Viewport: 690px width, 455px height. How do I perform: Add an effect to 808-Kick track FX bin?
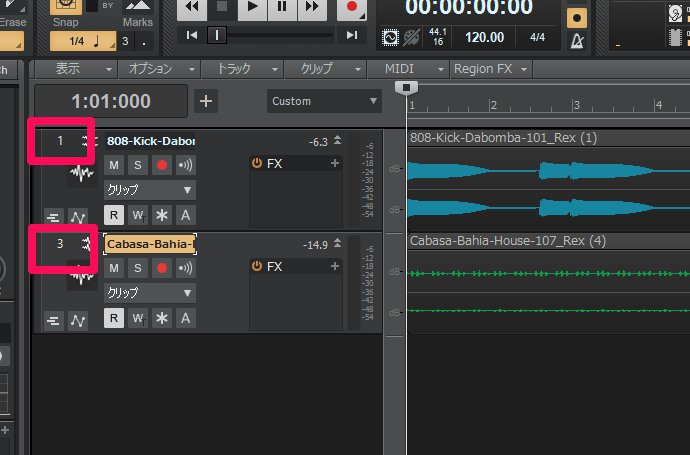coord(335,163)
